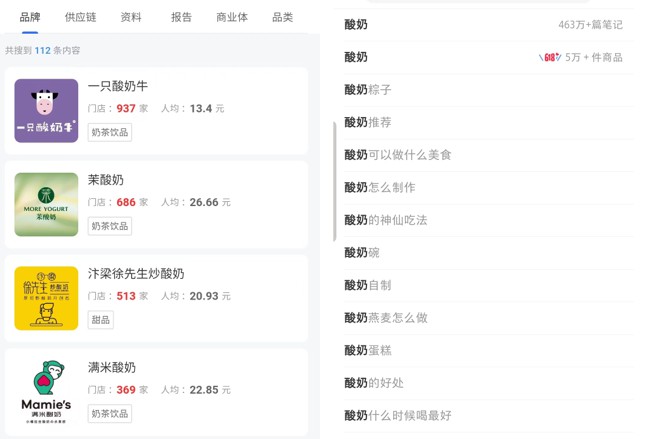
Task: Click the brand list vertical scrollbar
Action: tap(335, 181)
